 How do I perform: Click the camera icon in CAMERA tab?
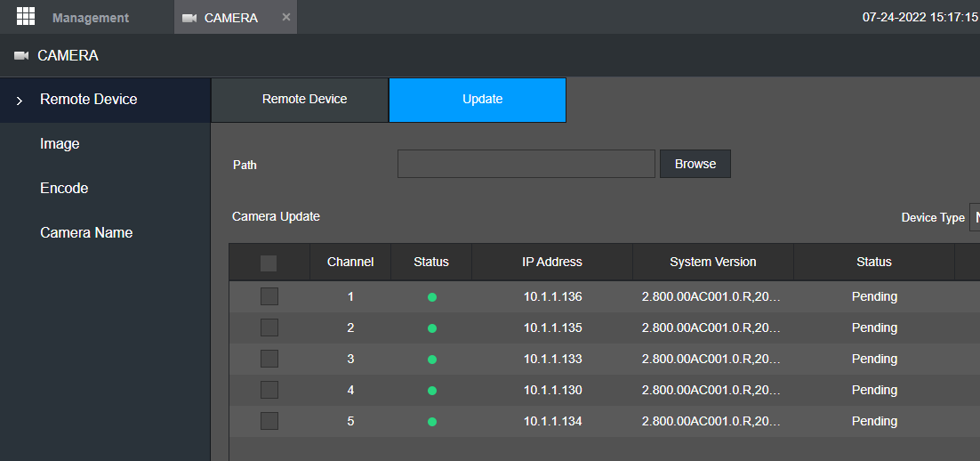coord(189,18)
